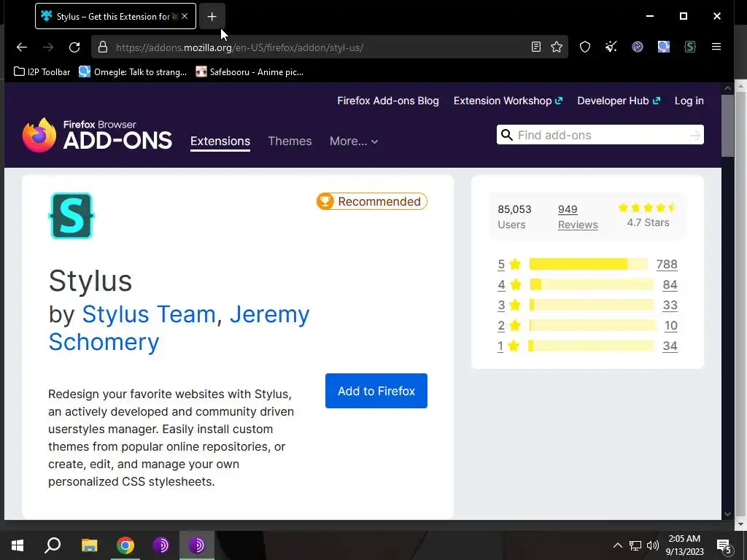Click Add to Firefox button

[x=376, y=391]
